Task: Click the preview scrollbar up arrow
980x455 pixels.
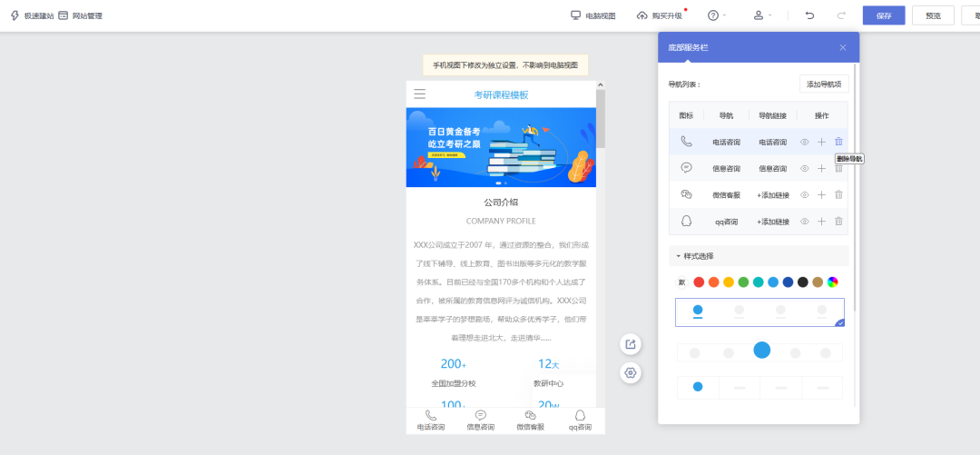Action: point(601,85)
